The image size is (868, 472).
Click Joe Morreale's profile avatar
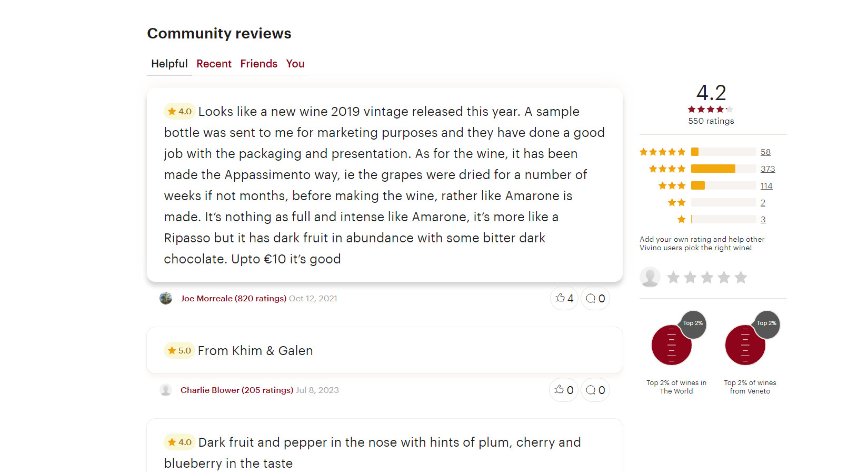pyautogui.click(x=166, y=298)
